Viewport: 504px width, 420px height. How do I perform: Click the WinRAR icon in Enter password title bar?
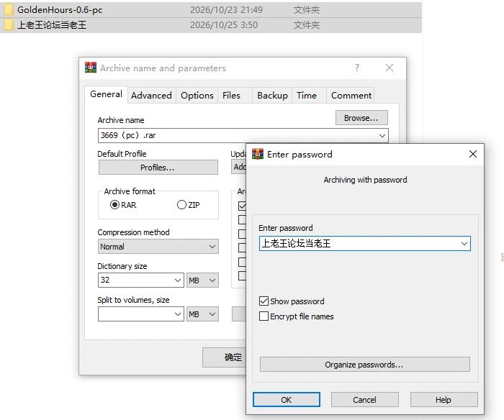(x=258, y=154)
